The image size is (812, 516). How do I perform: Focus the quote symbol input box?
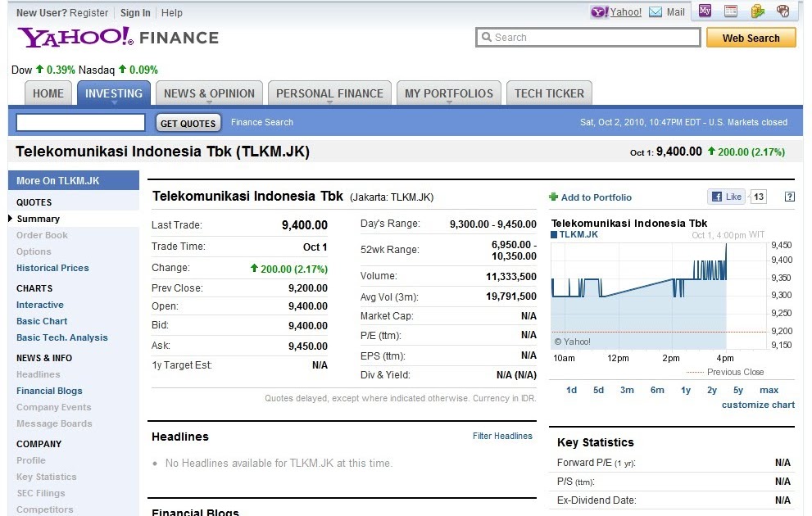coord(80,123)
